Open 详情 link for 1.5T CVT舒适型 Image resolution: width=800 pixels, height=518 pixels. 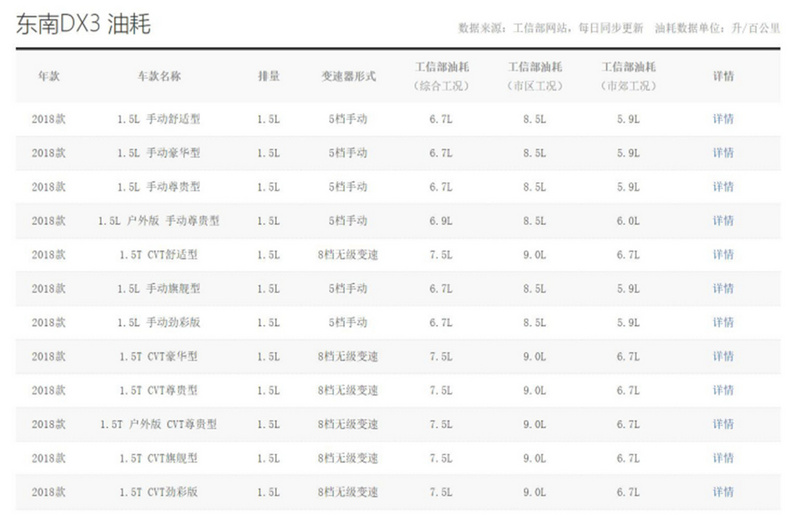(x=723, y=254)
